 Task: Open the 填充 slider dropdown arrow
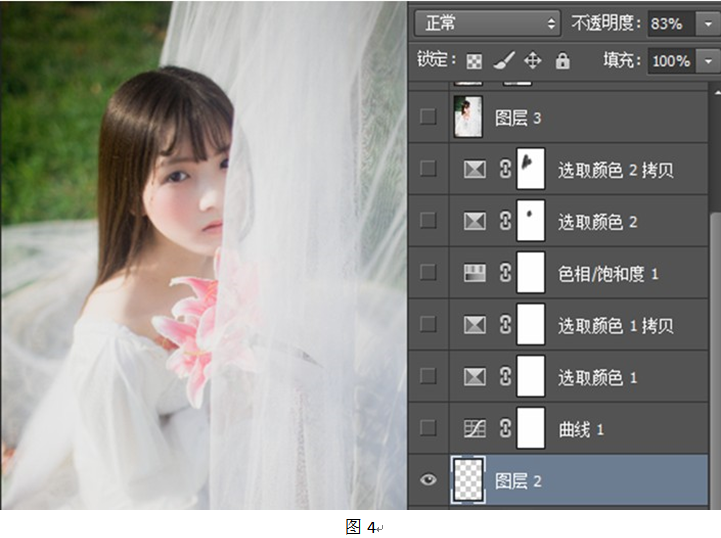coord(708,60)
